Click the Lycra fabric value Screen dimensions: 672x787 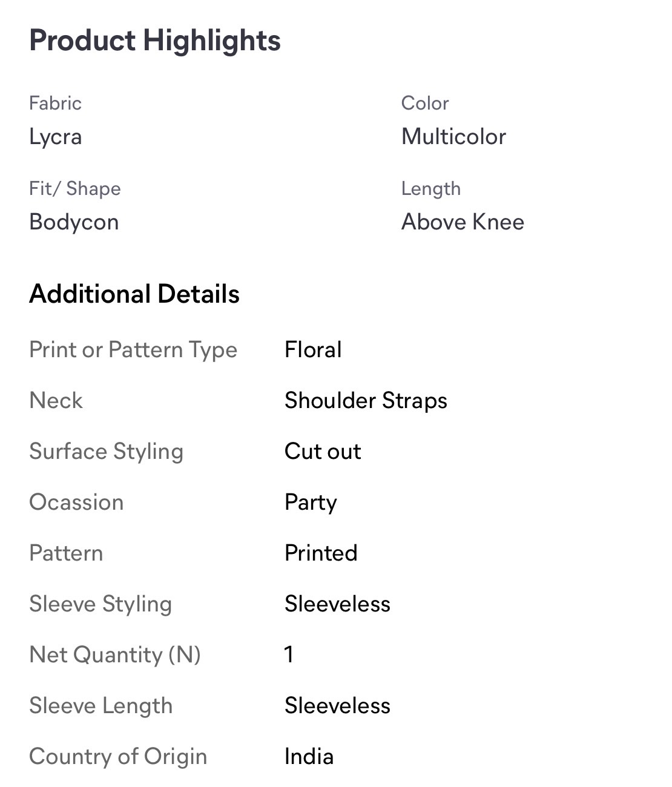click(56, 137)
